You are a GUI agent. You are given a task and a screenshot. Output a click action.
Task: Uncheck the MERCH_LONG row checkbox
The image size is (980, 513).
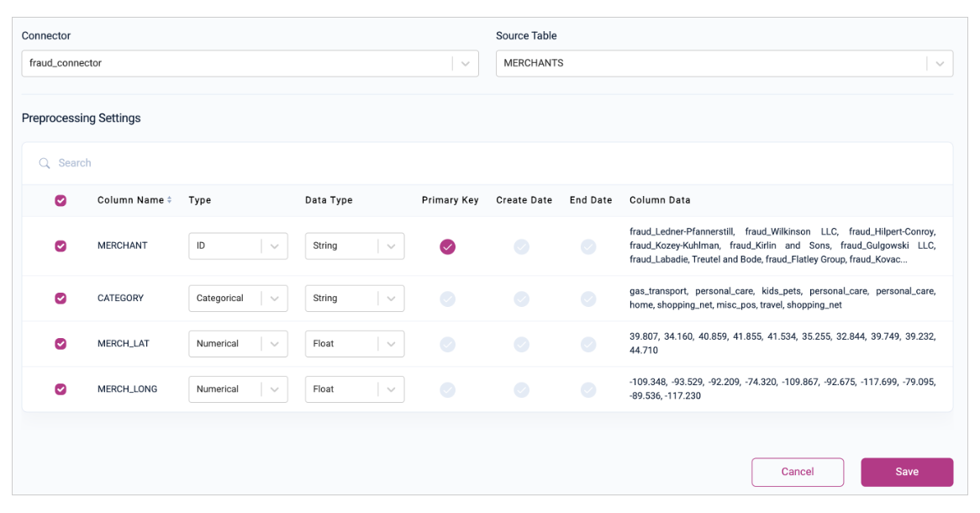pos(61,389)
